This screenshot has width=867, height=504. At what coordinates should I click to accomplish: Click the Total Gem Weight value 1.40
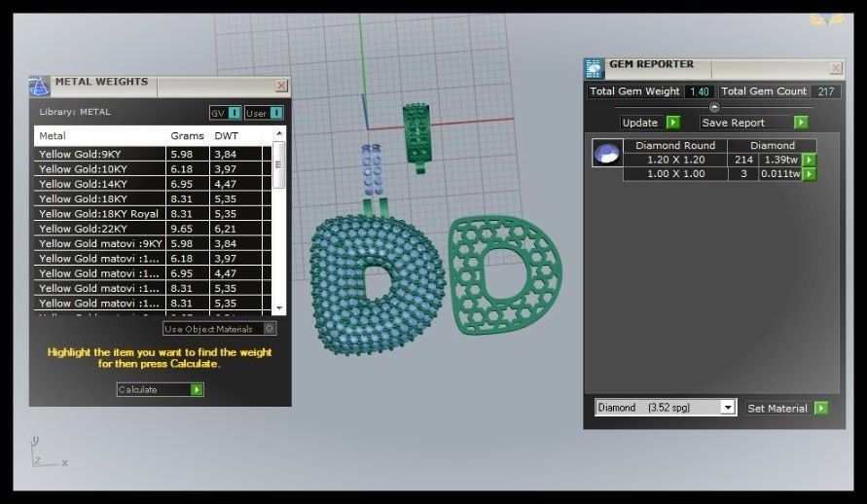click(x=700, y=91)
